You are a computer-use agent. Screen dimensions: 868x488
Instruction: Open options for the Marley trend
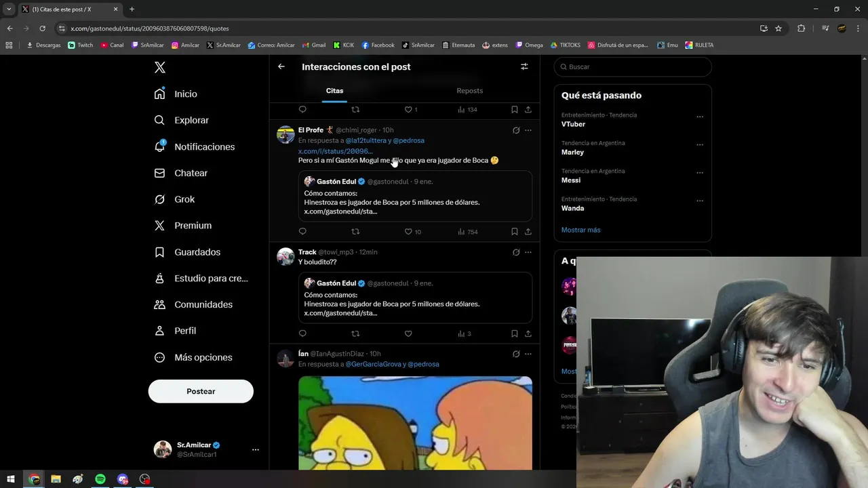coord(700,145)
